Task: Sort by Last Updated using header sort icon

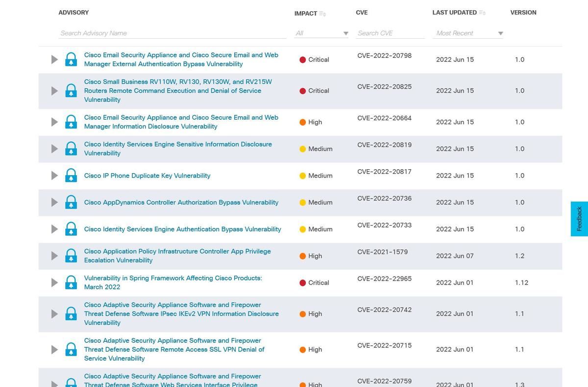Action: coord(482,13)
